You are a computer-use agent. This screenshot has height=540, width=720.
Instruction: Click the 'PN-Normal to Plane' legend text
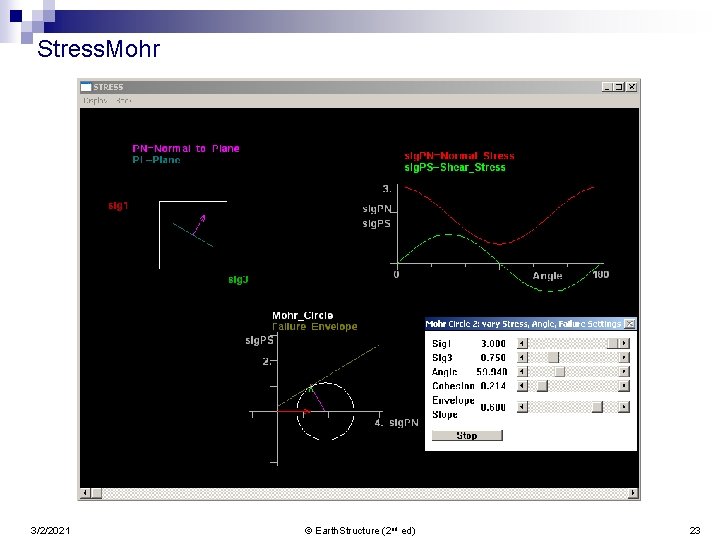[186, 148]
